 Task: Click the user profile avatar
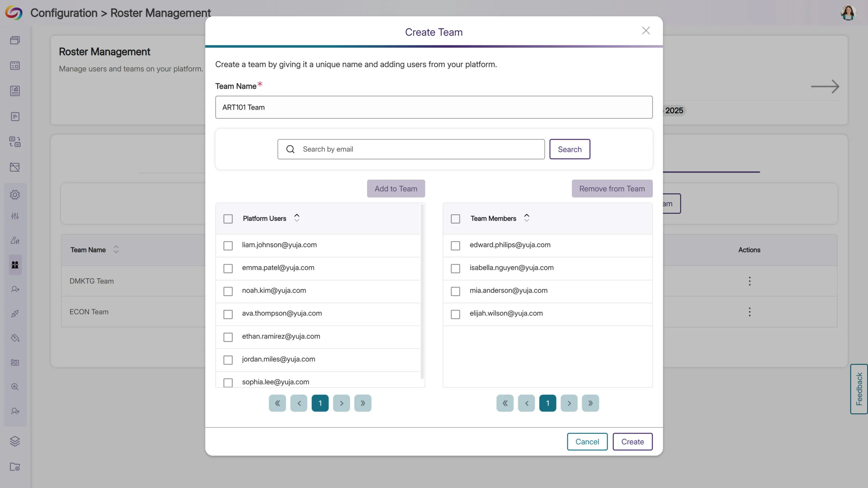(848, 13)
